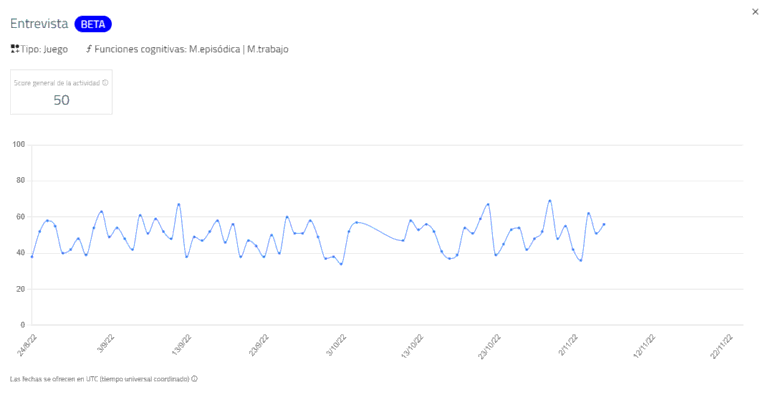This screenshot has height=400, width=768.
Task: Click the cognitive functions icon
Action: [88, 48]
